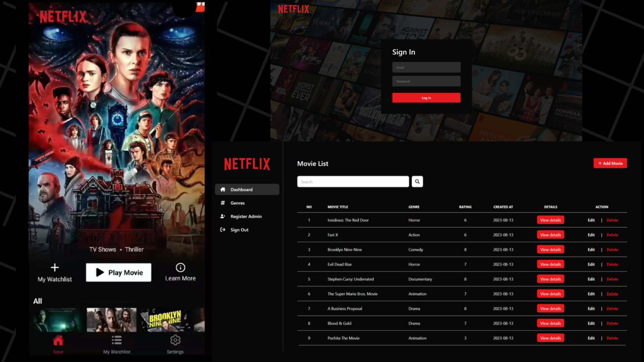
Task: Open the Fast X cast thumbnail in All row
Action: click(112, 320)
